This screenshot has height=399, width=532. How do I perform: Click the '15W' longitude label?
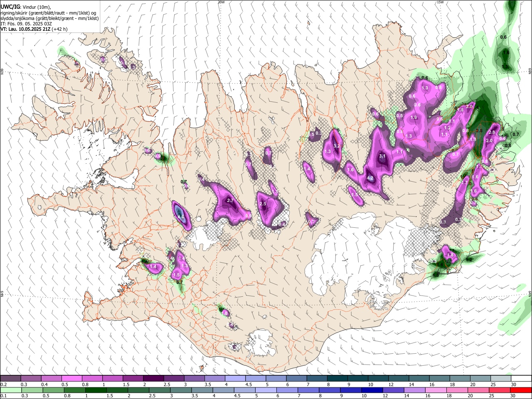pos(440,2)
